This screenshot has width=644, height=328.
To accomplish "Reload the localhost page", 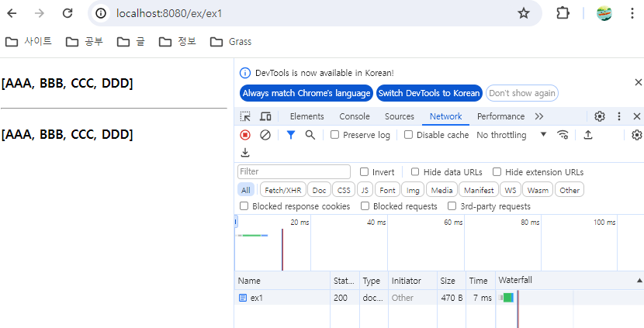I will click(68, 13).
